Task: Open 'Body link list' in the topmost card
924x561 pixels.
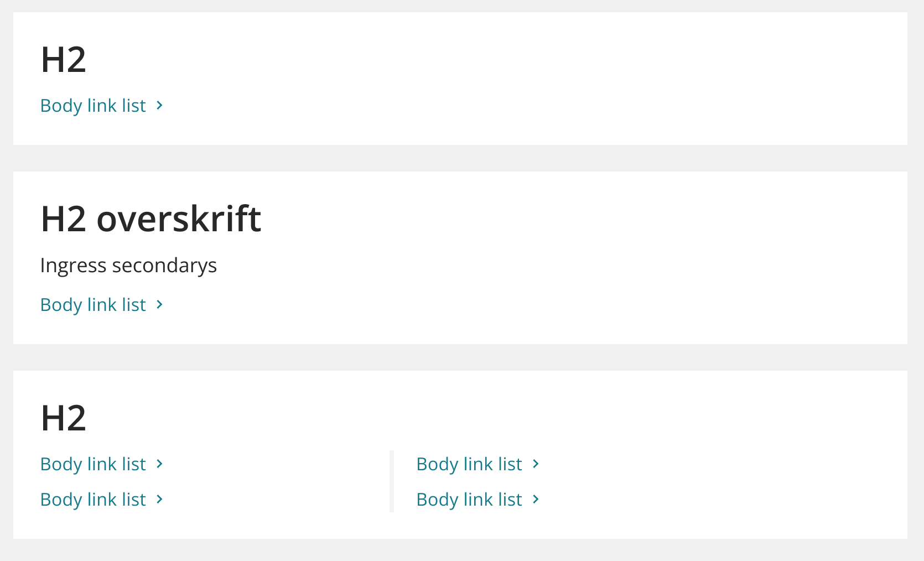Action: [93, 106]
